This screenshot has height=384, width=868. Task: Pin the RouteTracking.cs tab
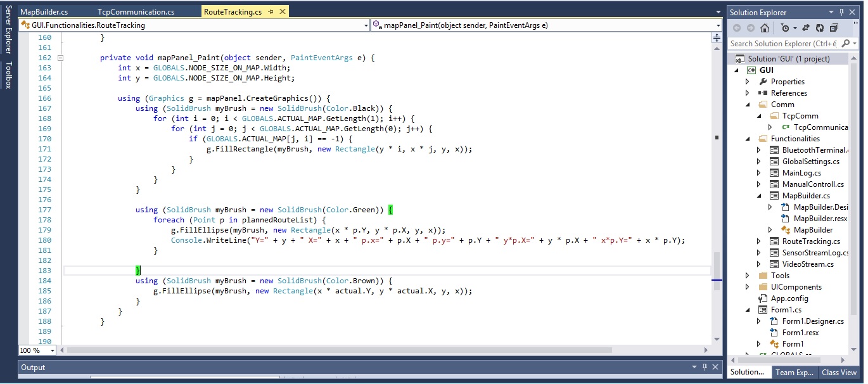(271, 12)
